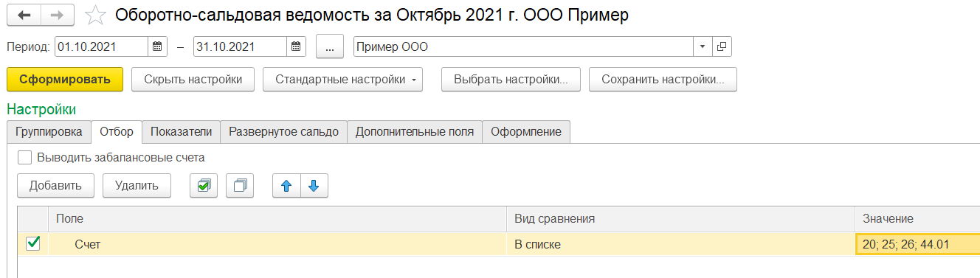Move filter row down with blue arrow
This screenshot has width=980, height=278.
point(314,187)
